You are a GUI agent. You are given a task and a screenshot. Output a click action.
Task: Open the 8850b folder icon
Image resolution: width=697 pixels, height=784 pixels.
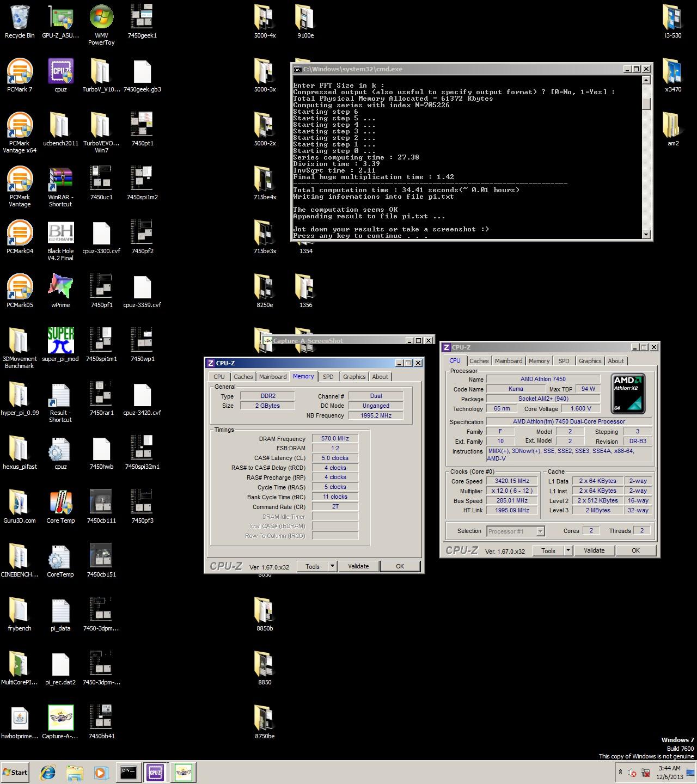[265, 615]
